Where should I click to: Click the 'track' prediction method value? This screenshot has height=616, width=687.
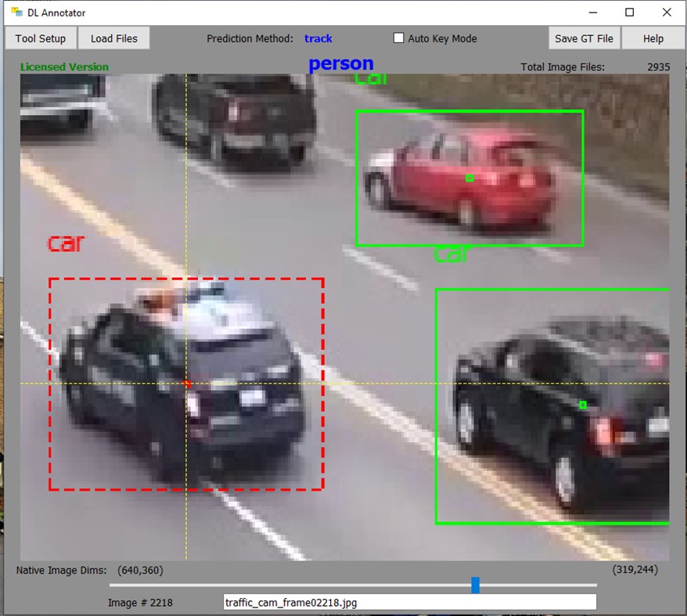[318, 38]
